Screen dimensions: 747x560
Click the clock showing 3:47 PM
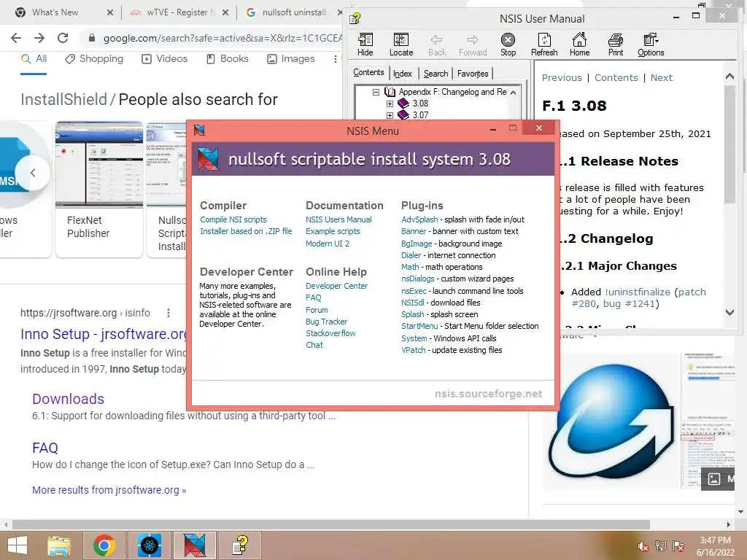coord(715,540)
